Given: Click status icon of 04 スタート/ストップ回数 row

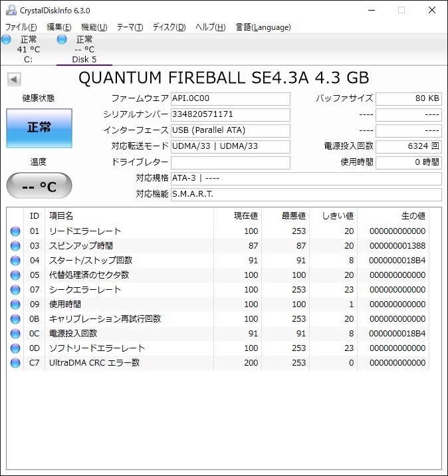Looking at the screenshot, I should point(15,260).
